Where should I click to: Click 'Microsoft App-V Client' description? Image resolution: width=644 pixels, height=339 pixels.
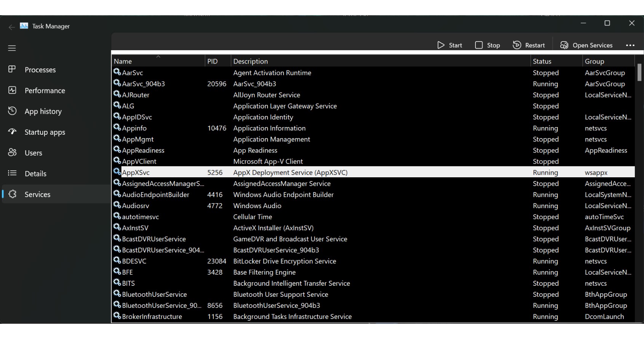point(268,161)
